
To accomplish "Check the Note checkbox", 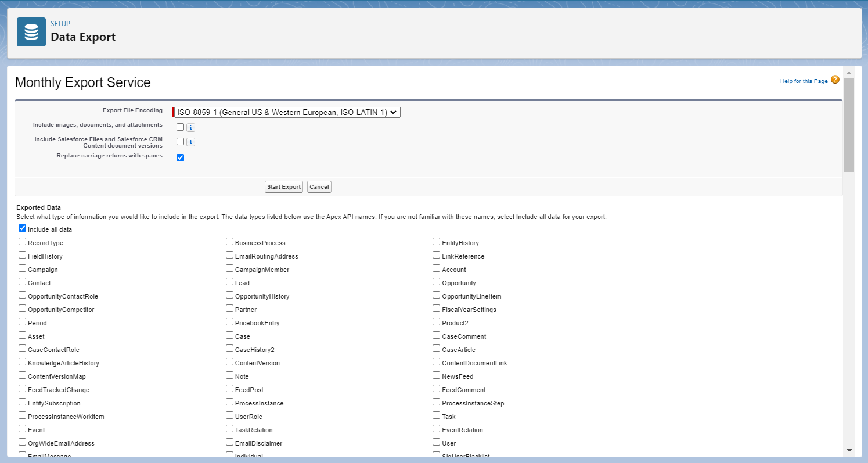I will tap(229, 375).
